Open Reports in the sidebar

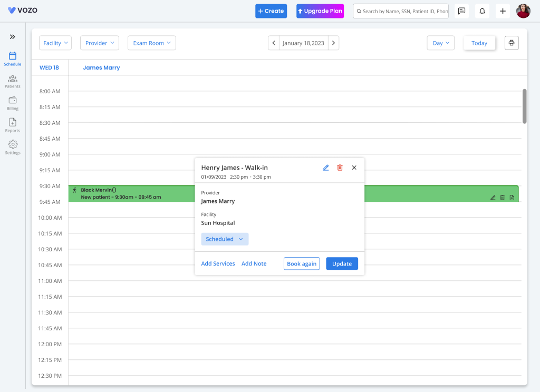[13, 125]
